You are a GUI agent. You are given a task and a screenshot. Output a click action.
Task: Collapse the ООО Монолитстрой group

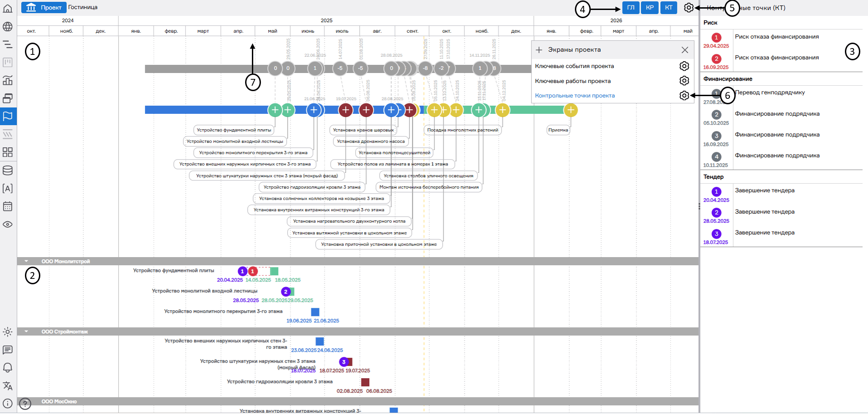pos(26,261)
